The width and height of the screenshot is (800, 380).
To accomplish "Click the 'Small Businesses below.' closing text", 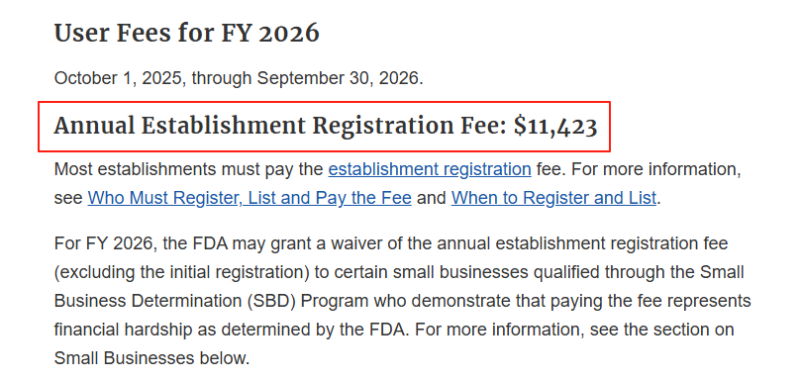I will point(152,359).
